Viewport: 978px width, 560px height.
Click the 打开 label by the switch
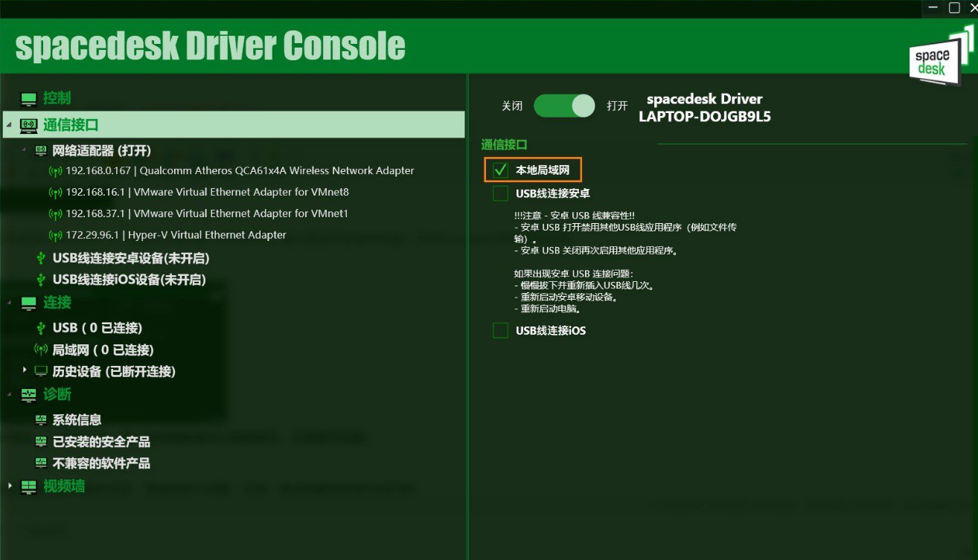617,106
